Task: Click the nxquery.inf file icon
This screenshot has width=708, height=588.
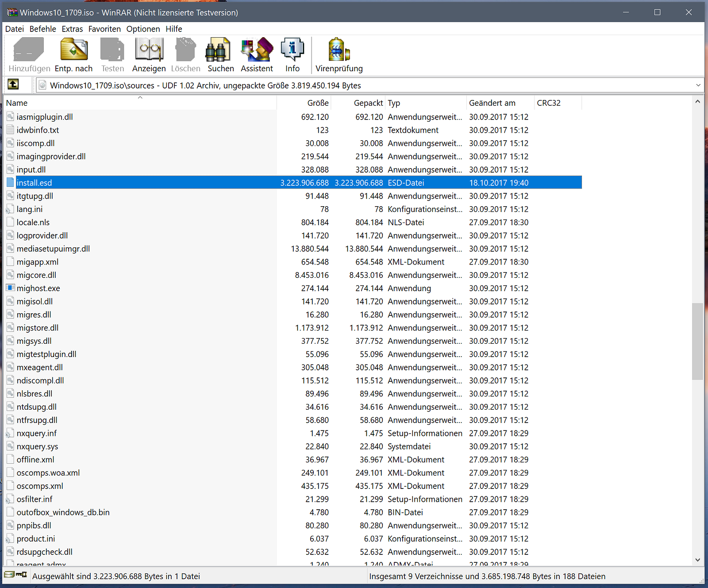Action: click(11, 433)
